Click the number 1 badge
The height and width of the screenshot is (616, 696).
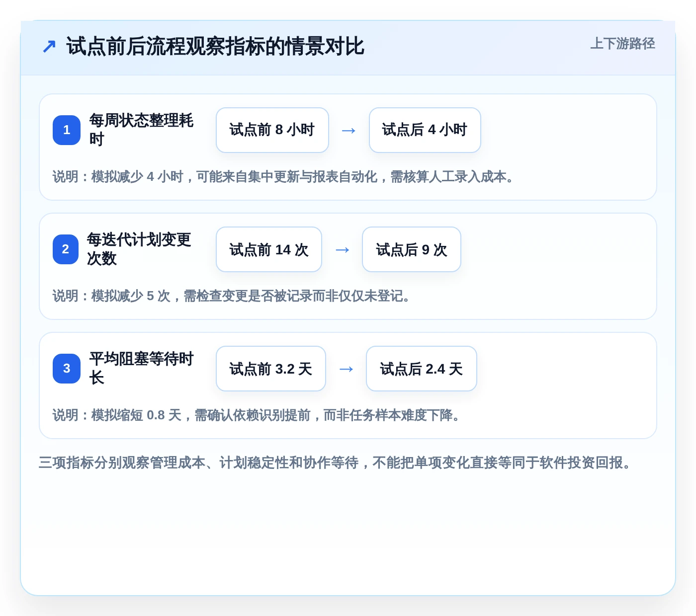[x=67, y=130]
